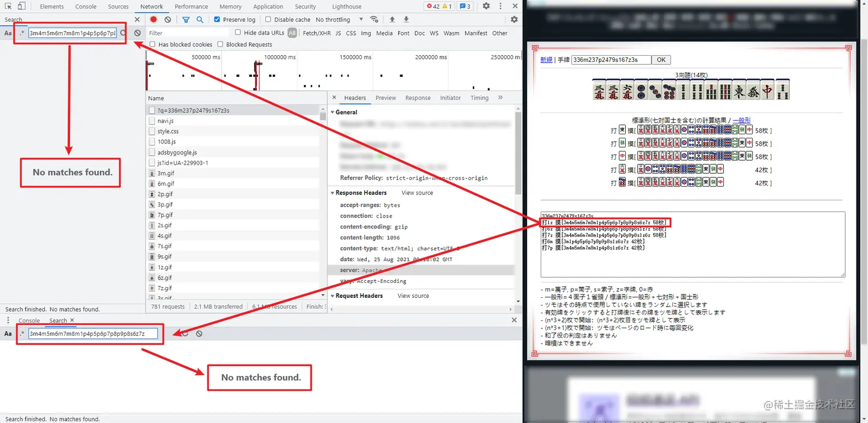Filter requests by Fetch/XHR
Viewport: 868px width, 423px height.
click(x=317, y=33)
